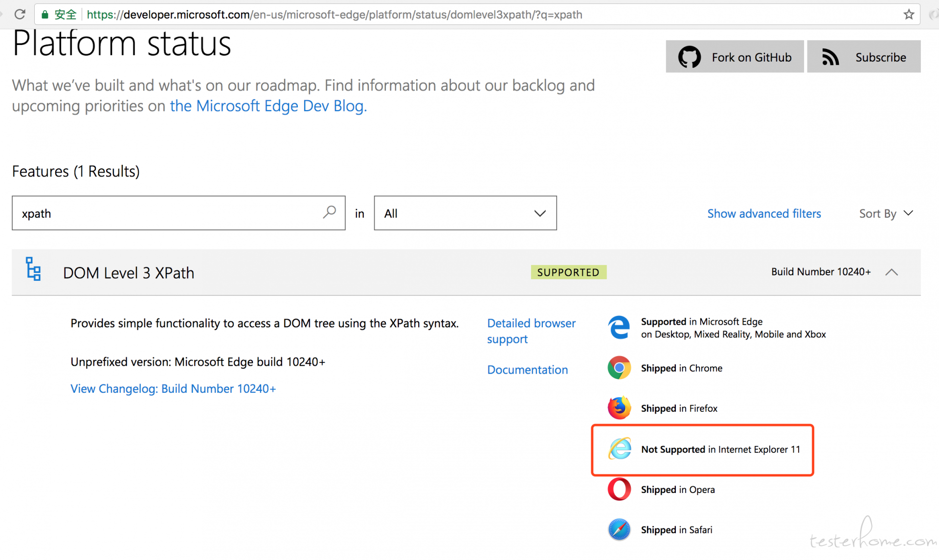Click the Build Number 10240+ label
Viewport: 939px width, 560px height.
821,272
